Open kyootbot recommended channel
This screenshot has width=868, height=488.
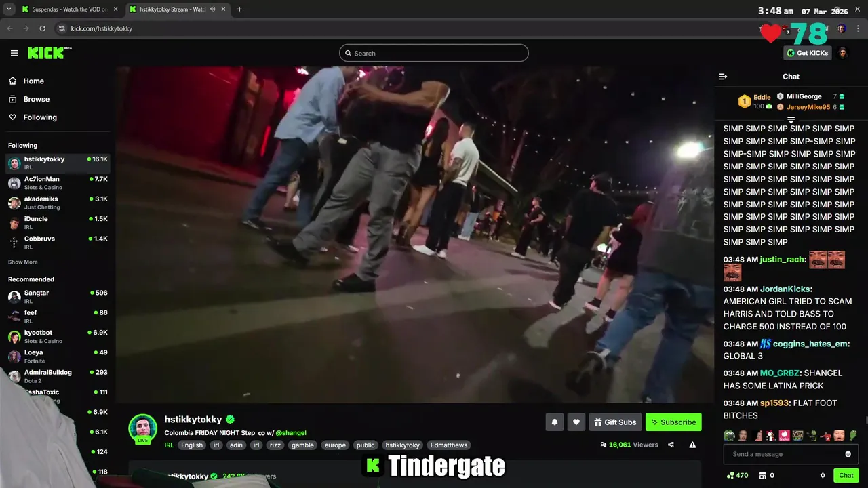point(58,336)
